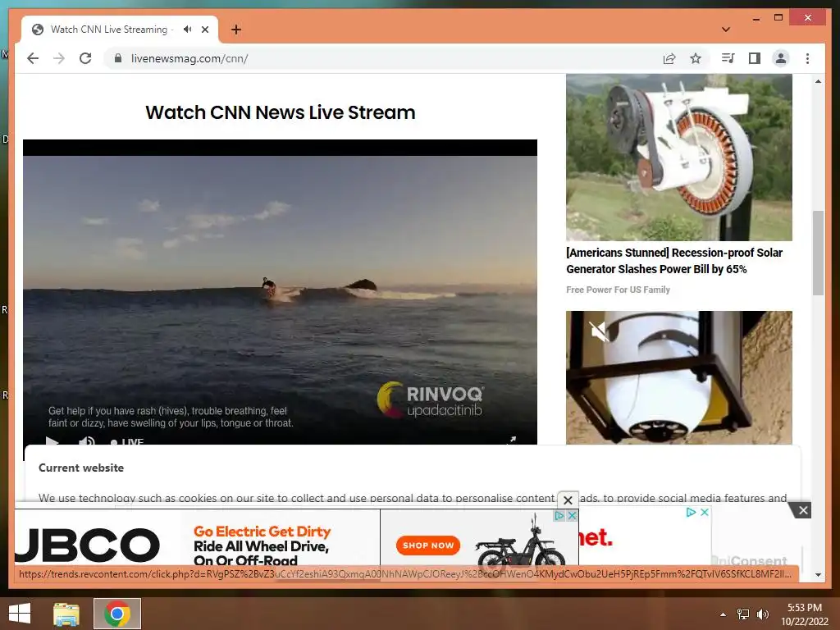This screenshot has height=630, width=840.
Task: Mute tab via speaker icon on tab
Action: click(187, 30)
